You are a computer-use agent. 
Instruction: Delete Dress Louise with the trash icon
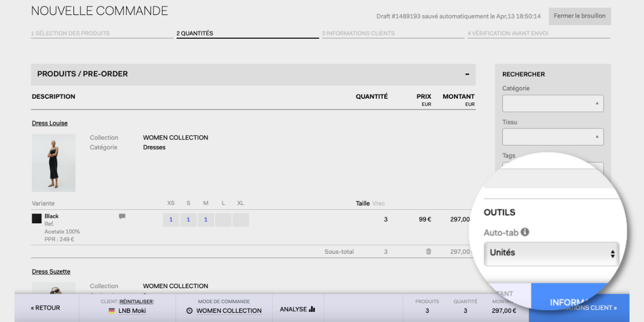(428, 252)
